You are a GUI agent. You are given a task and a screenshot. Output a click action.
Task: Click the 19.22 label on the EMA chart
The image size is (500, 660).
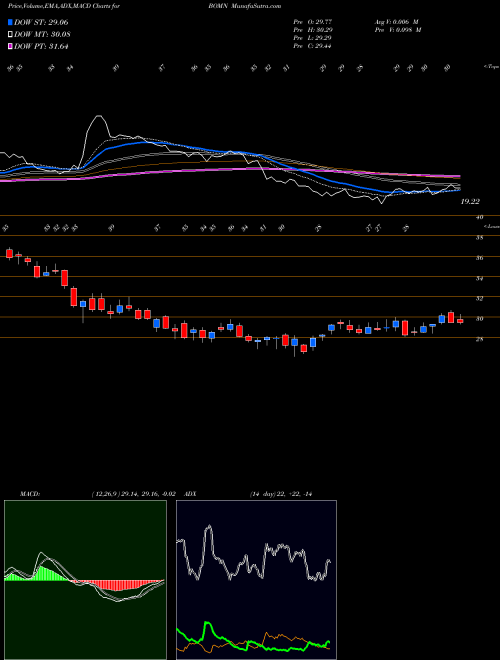tap(470, 202)
